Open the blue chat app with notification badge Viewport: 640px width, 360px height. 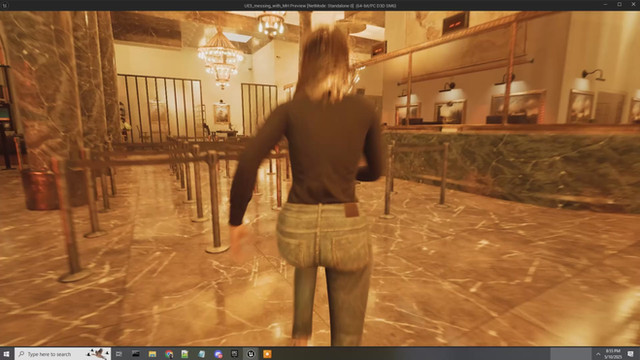[x=218, y=354]
